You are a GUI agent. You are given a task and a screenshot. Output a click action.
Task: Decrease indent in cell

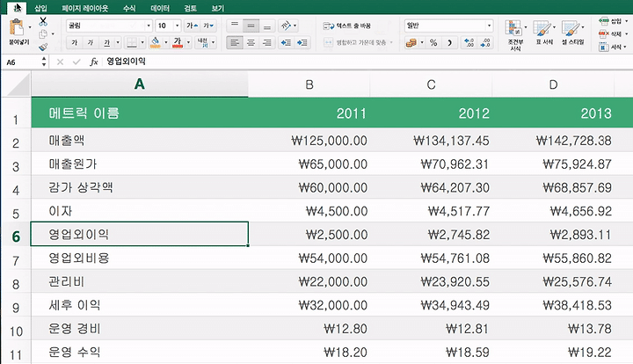point(286,42)
